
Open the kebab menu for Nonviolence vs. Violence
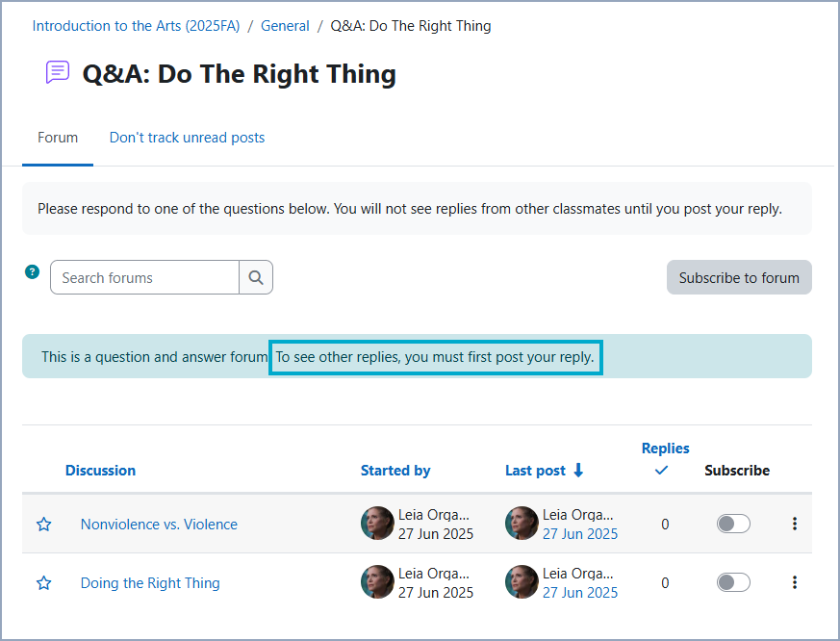(795, 524)
